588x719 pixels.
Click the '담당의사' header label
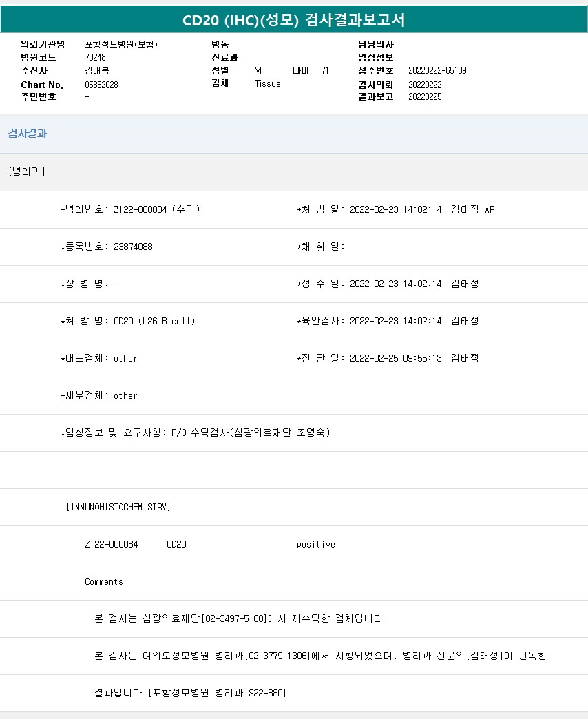[376, 44]
